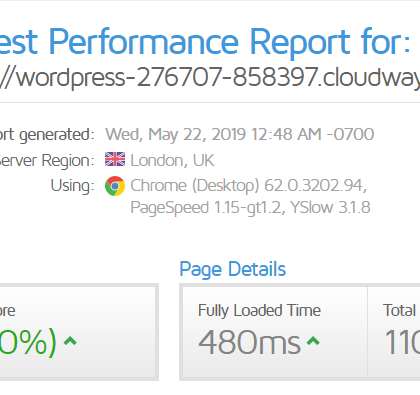Click the Fully Loaded Time label

click(x=259, y=311)
